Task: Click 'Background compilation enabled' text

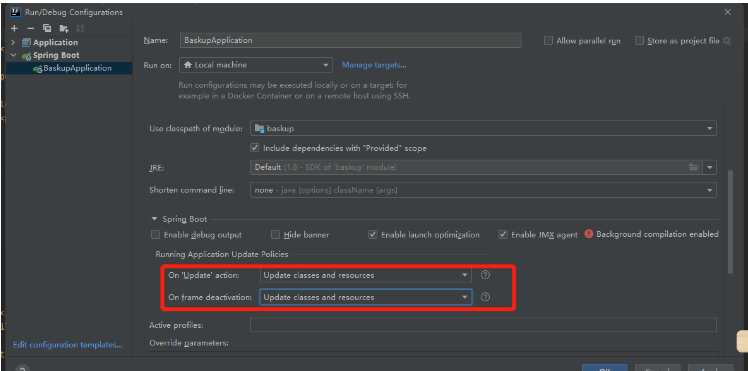Action: 657,234
